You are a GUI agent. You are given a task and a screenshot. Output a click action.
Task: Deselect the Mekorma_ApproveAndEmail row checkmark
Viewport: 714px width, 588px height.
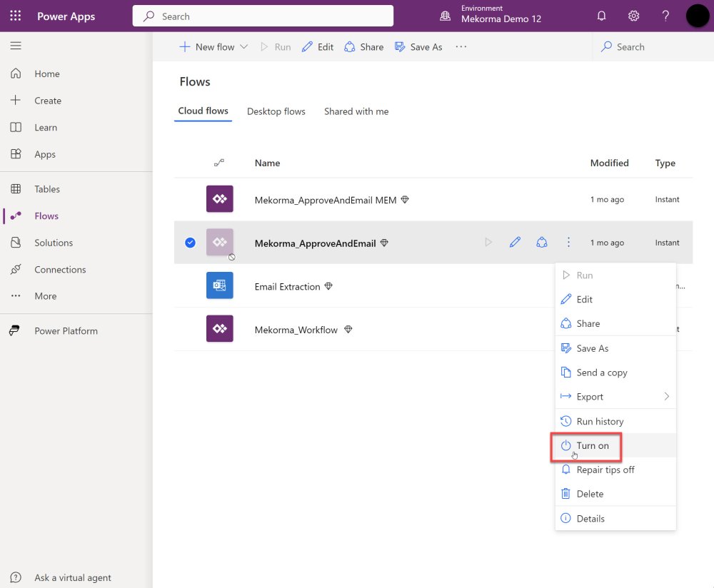click(x=191, y=243)
